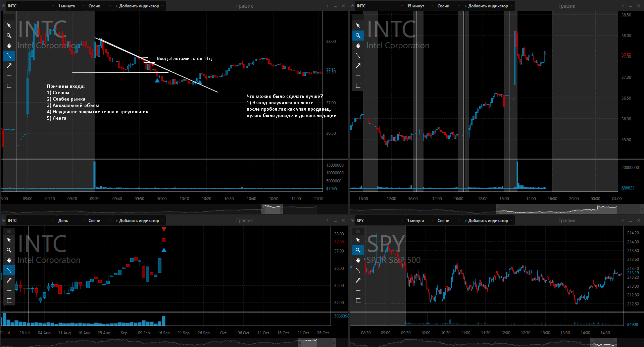644x347 pixels.
Task: Choose the arrow drawing tool in INTC 1-minute chart
Action: coord(9,66)
